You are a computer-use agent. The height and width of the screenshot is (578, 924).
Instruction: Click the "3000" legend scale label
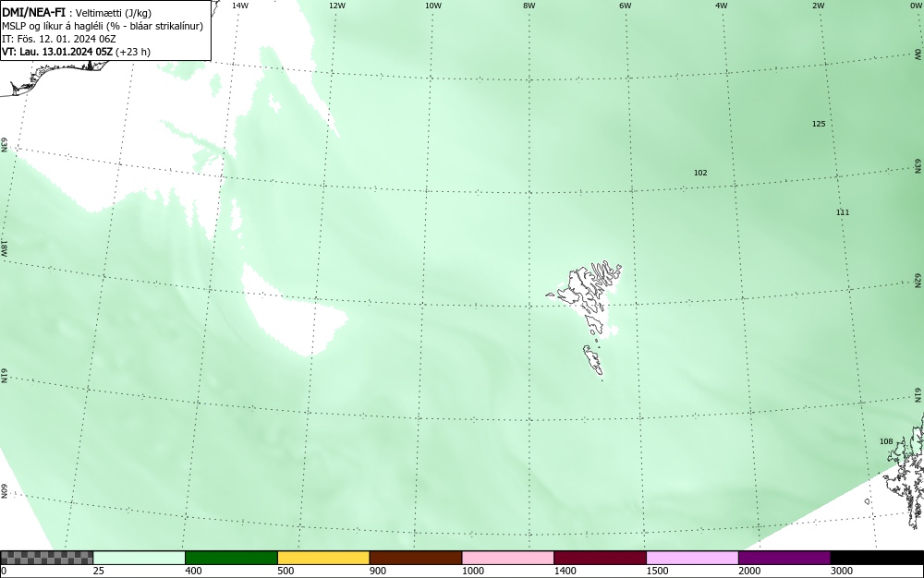point(842,571)
